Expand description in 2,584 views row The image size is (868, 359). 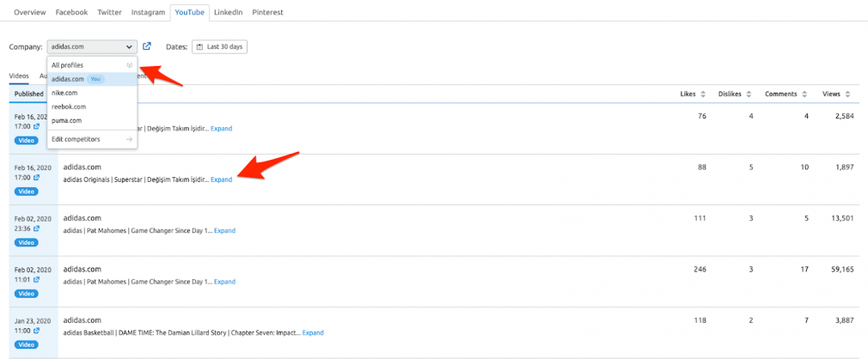pos(222,128)
